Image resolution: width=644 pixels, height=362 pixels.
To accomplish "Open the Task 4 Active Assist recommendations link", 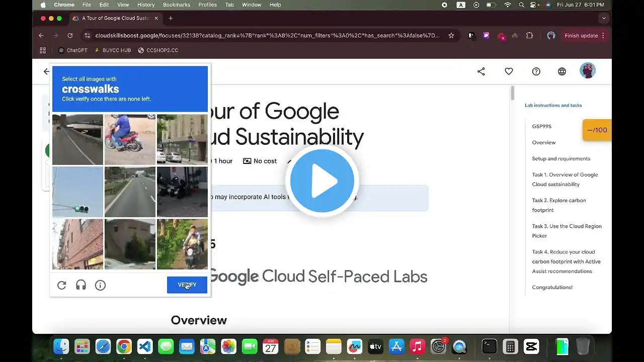I will point(567,261).
